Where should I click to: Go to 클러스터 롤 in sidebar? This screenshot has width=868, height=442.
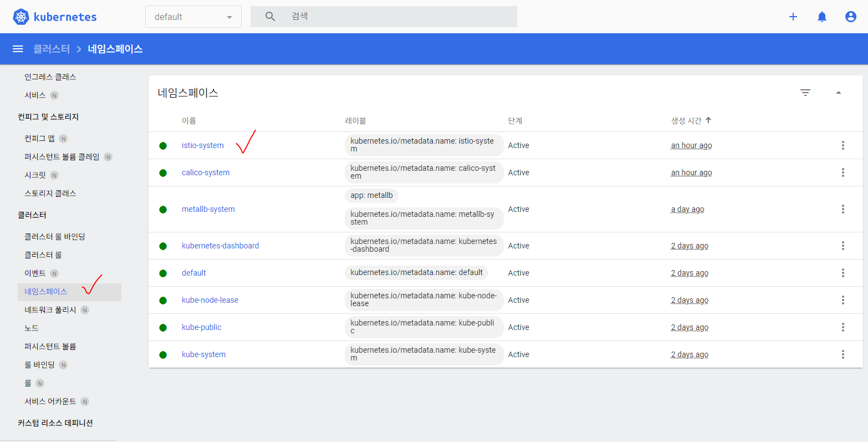pos(43,255)
